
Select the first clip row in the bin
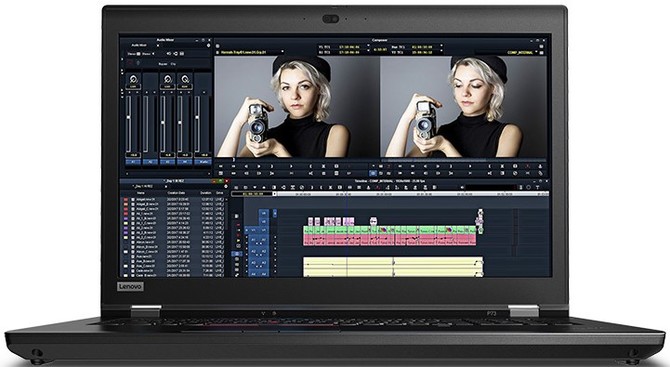[173, 200]
